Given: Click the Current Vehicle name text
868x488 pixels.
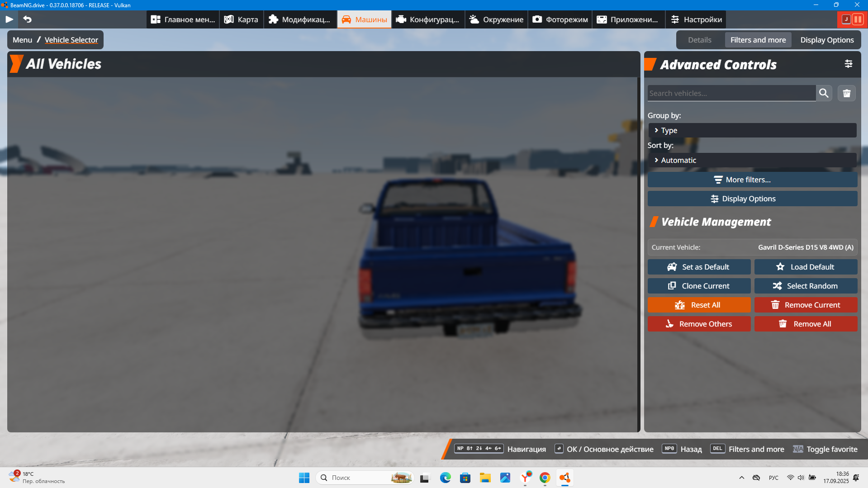Looking at the screenshot, I should click(x=806, y=247).
